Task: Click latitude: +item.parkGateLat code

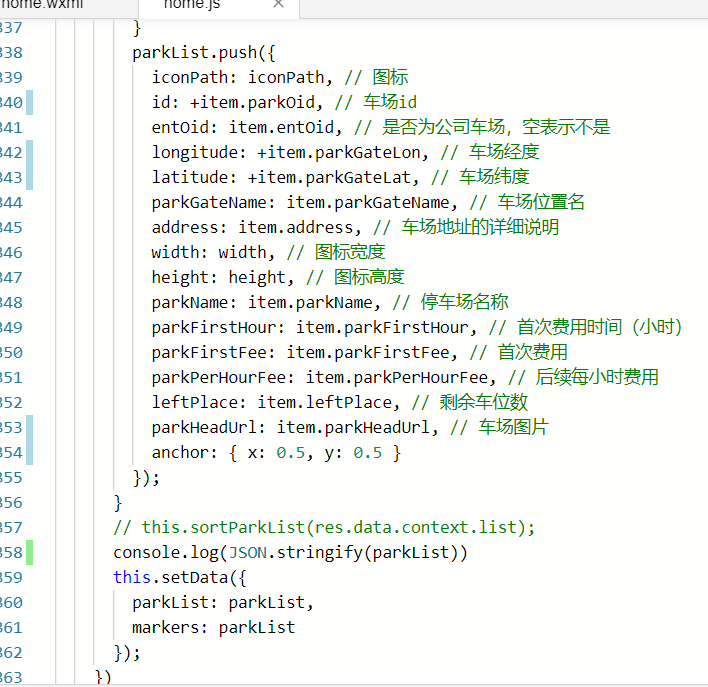Action: coord(285,178)
